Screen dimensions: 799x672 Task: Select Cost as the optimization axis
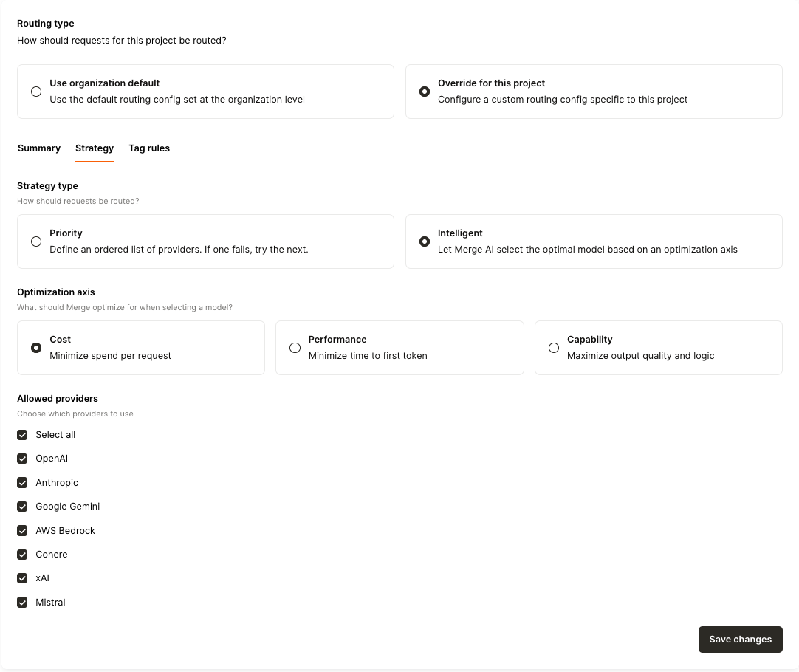click(x=35, y=347)
